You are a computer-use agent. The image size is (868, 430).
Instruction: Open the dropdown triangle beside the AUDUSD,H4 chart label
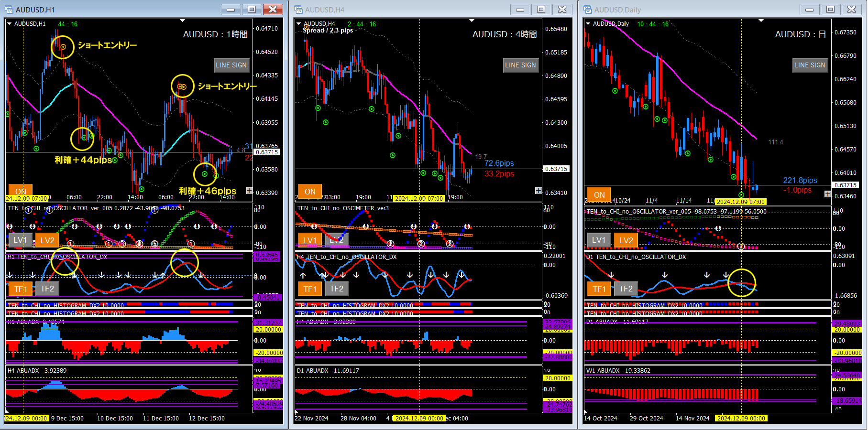click(x=299, y=23)
